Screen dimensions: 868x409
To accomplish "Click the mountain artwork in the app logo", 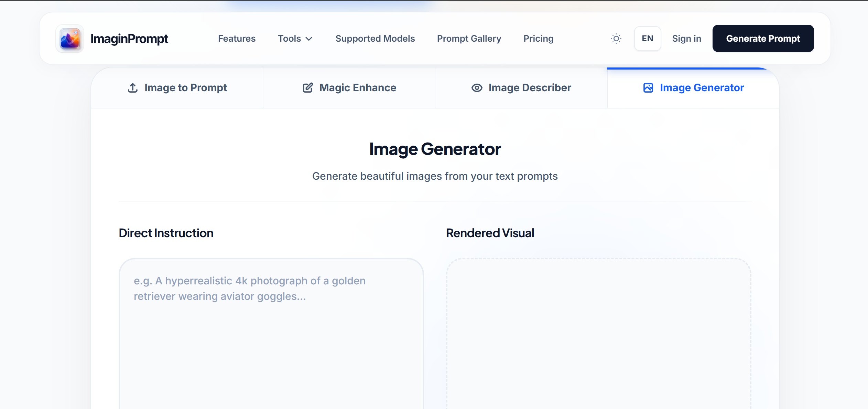I will point(70,39).
